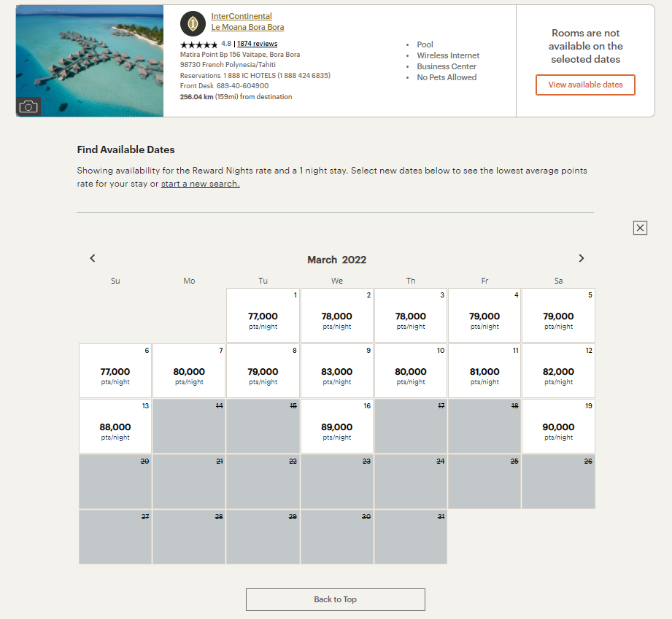Choose March 16 costing 89,000 points per night
672x619 pixels.
[x=336, y=426]
